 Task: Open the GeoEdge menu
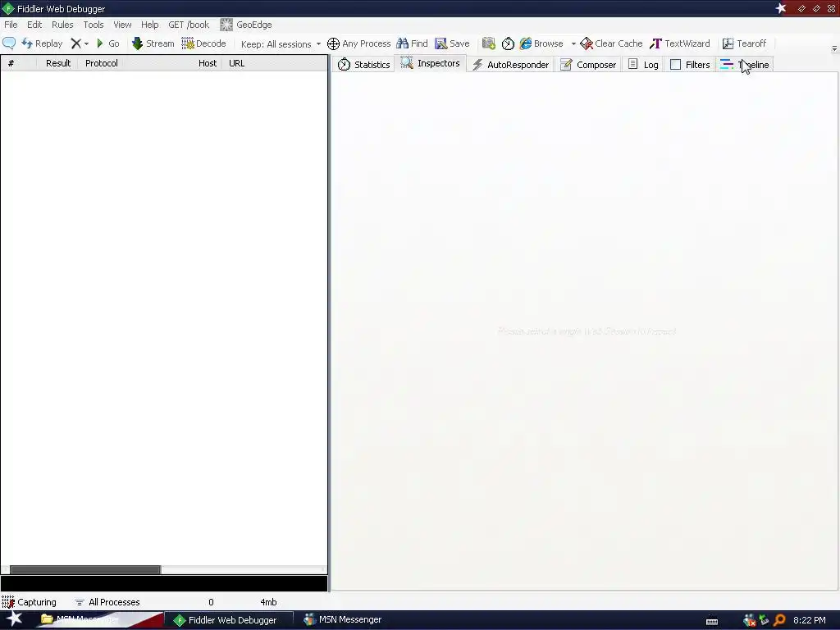[x=246, y=25]
